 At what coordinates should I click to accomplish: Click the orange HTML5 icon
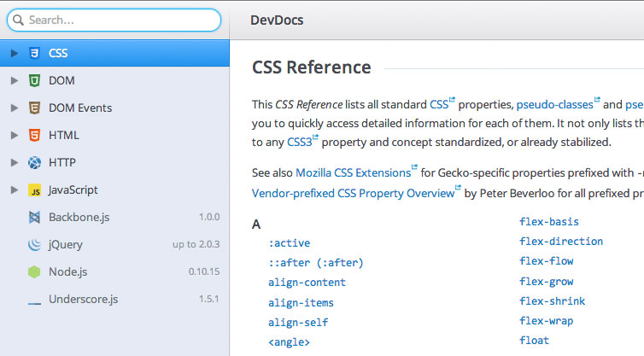click(34, 135)
